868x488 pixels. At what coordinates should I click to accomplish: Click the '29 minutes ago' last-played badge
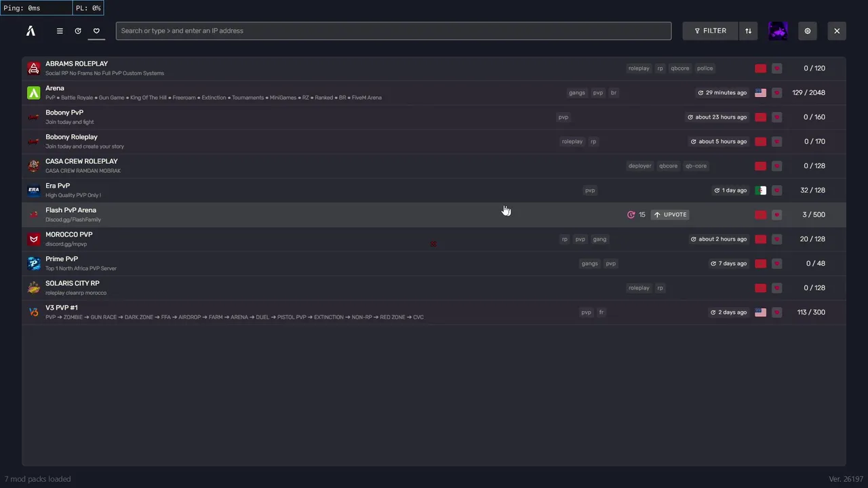(x=722, y=92)
